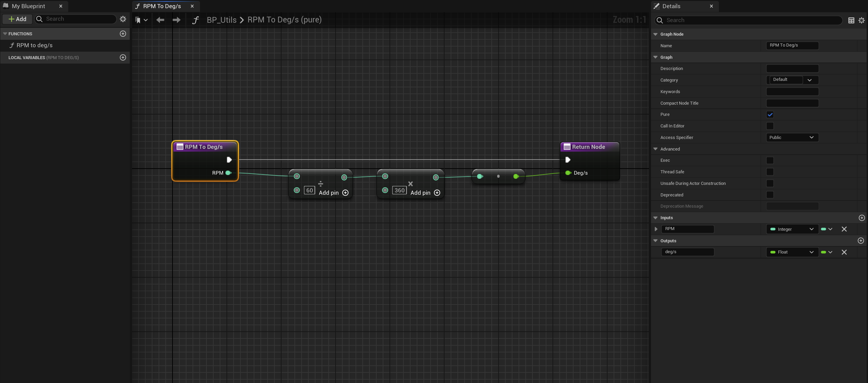
Task: Remove the RPM input parameter
Action: coord(844,229)
